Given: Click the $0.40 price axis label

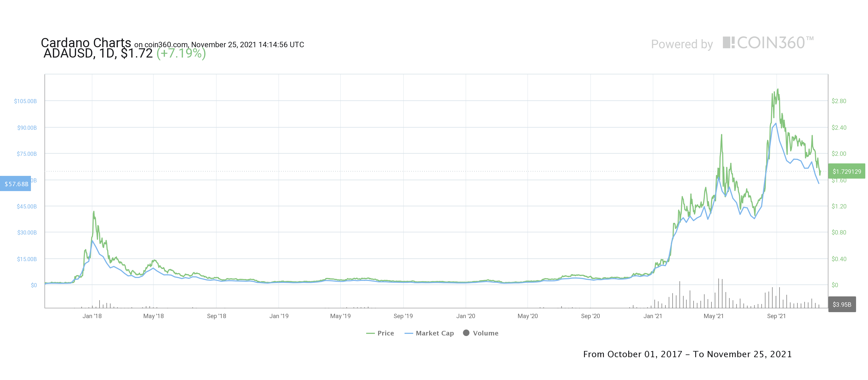Looking at the screenshot, I should [838, 259].
